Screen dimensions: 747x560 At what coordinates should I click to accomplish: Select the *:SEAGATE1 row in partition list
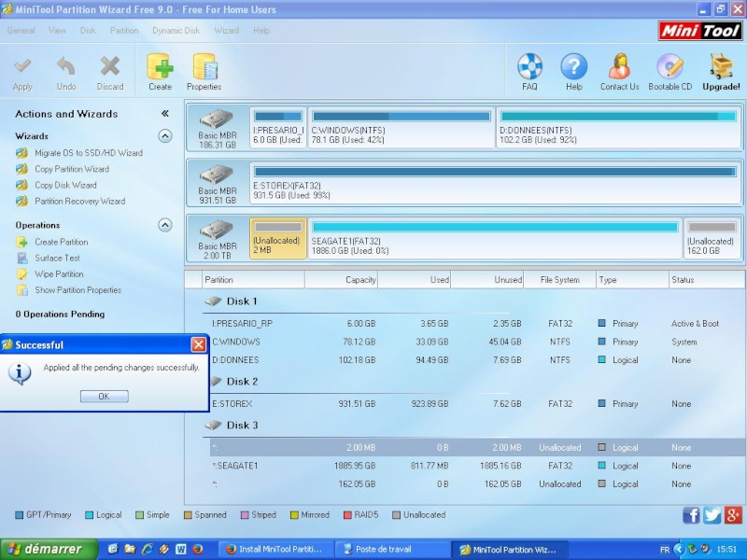pyautogui.click(x=476, y=466)
